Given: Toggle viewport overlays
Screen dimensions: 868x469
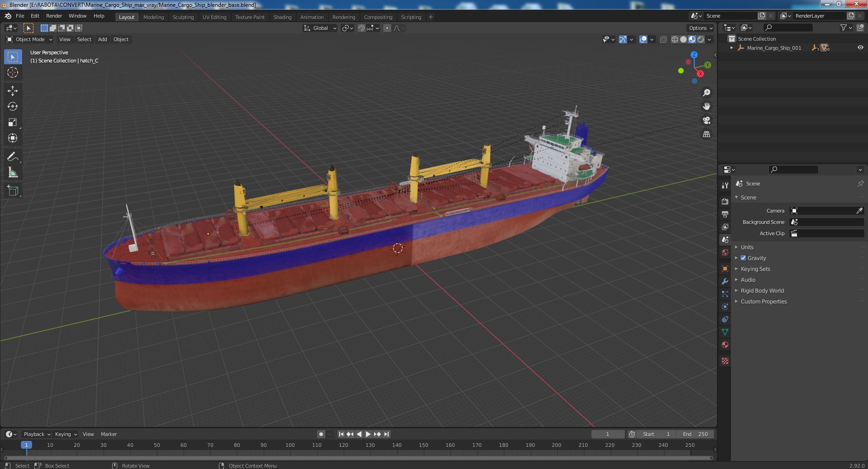Looking at the screenshot, I should click(x=643, y=39).
